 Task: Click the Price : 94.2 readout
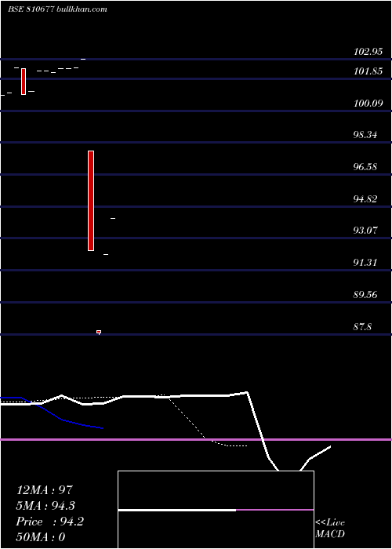[49, 522]
